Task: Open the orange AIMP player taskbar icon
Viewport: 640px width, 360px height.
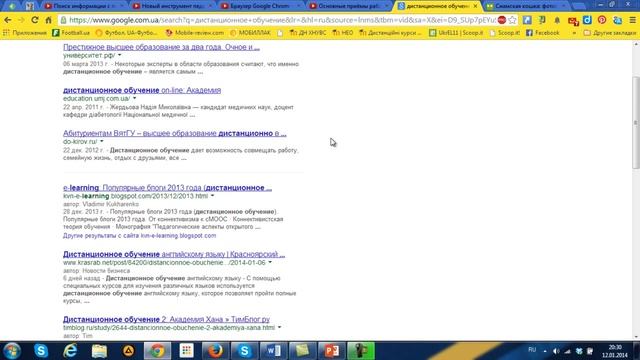Action: tap(128, 351)
